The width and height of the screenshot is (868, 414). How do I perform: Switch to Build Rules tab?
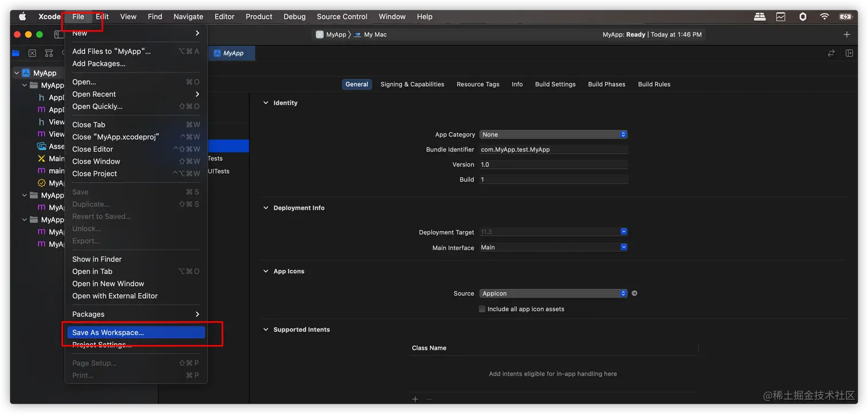click(654, 84)
